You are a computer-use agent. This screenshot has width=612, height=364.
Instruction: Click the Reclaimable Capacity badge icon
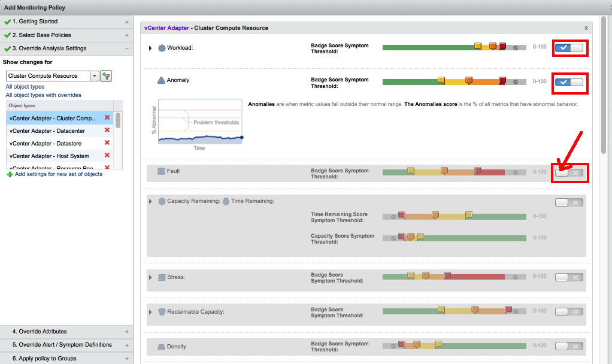pos(162,312)
